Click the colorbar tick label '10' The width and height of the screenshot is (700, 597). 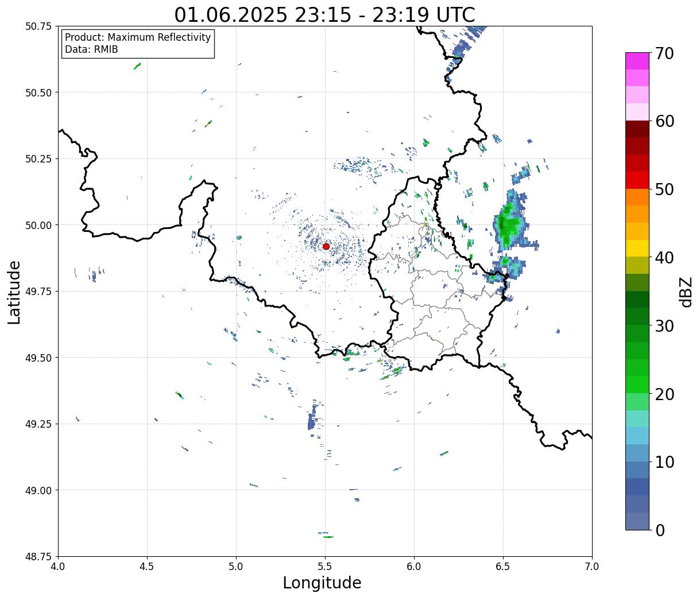pyautogui.click(x=664, y=462)
